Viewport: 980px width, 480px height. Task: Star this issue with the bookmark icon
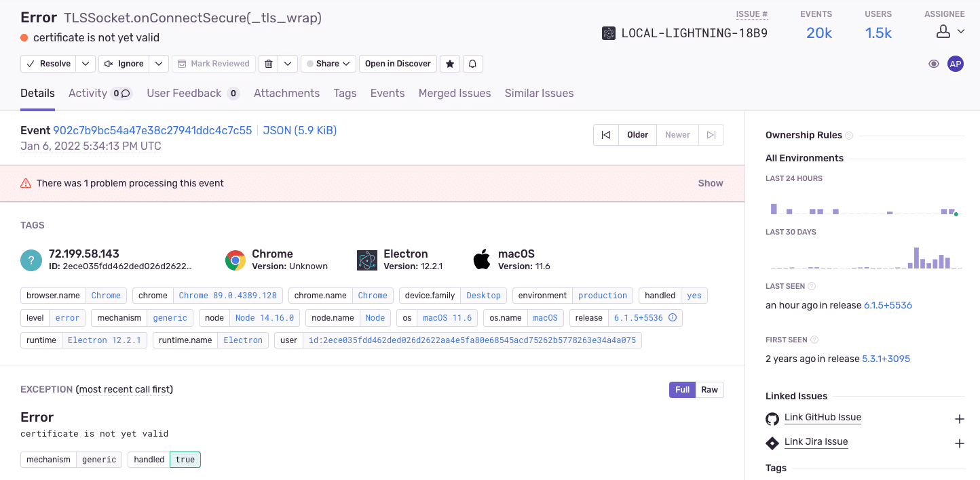(x=449, y=63)
